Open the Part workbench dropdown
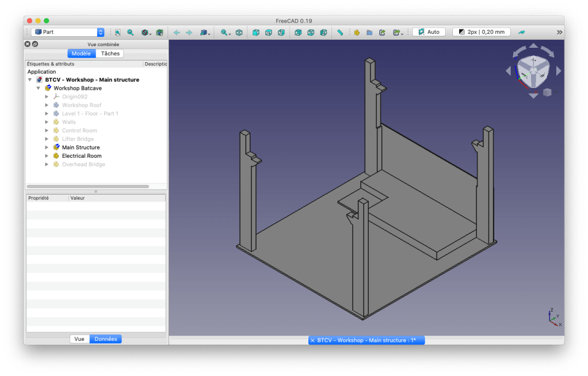Viewport: 588px width, 376px height. [68, 32]
